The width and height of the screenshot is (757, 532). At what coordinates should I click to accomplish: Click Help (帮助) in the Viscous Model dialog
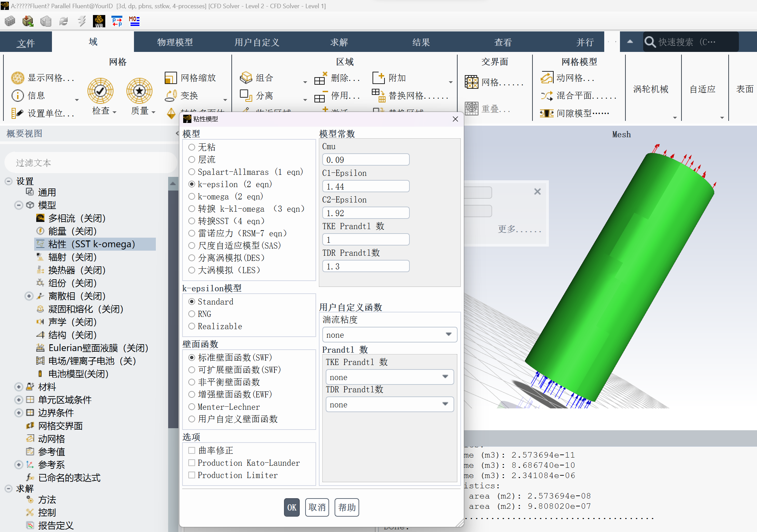(x=347, y=507)
